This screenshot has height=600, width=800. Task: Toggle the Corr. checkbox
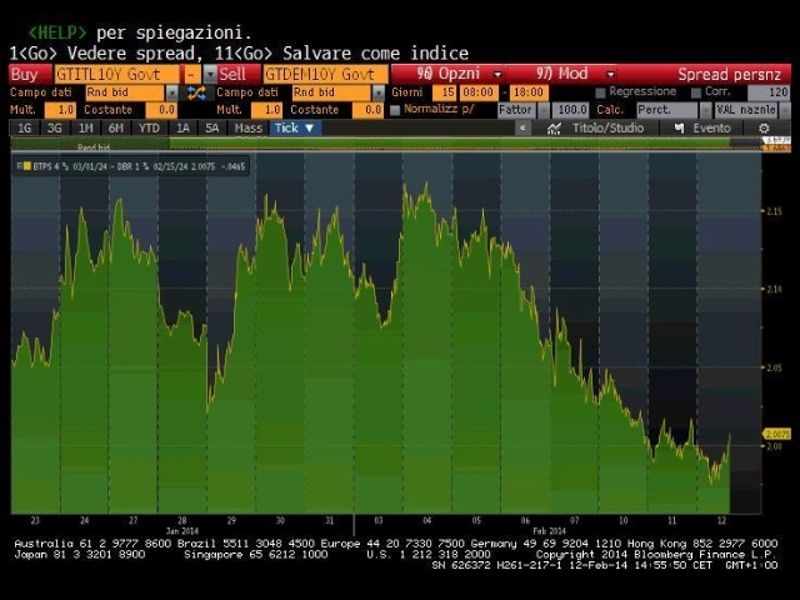coord(697,92)
